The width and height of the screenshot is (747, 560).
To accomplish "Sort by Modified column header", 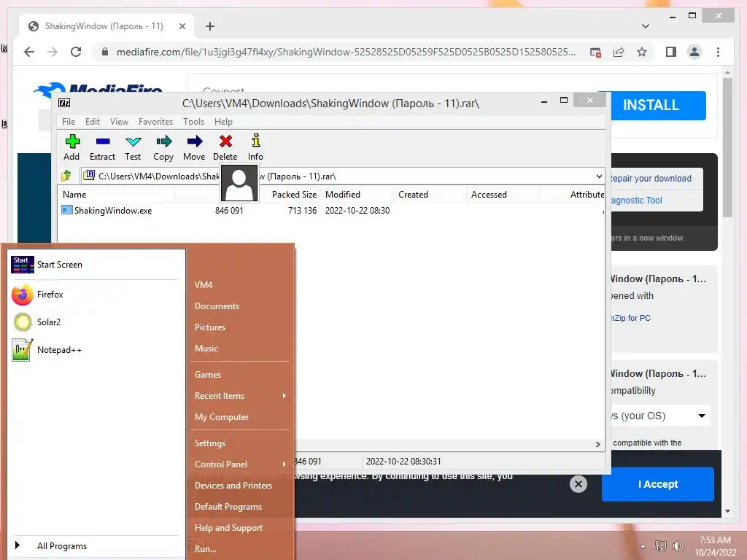I will [343, 194].
